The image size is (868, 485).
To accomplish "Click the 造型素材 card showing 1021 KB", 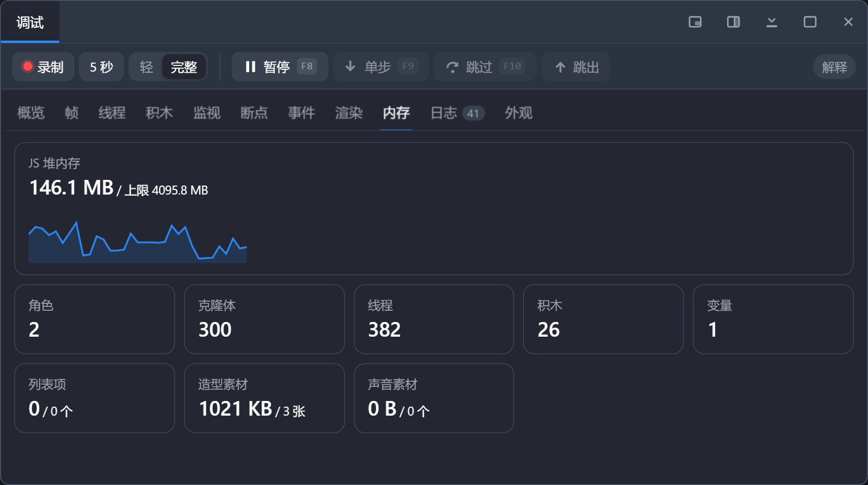I will pos(264,398).
